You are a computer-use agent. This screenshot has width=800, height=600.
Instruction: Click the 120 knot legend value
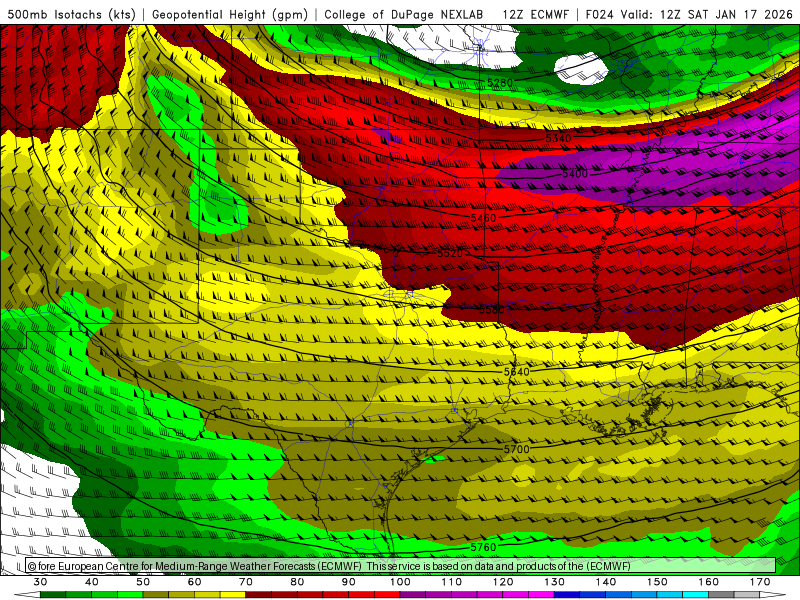[503, 582]
